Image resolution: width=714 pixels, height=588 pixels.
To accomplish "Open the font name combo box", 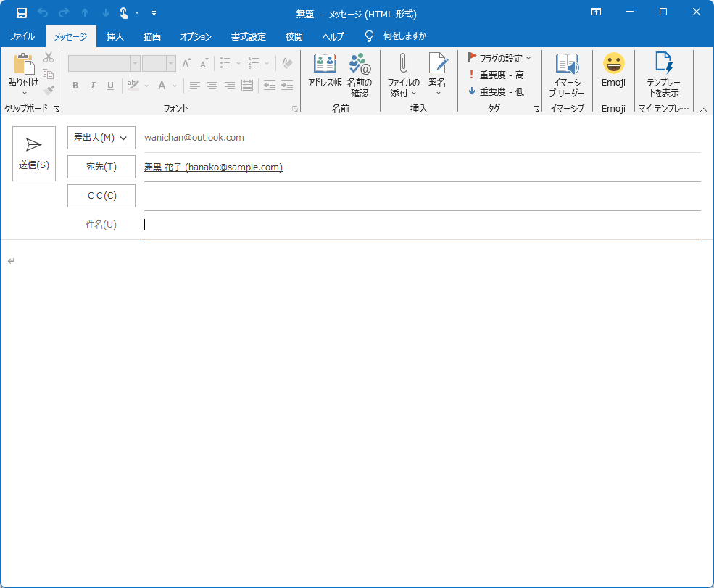I will coord(104,63).
